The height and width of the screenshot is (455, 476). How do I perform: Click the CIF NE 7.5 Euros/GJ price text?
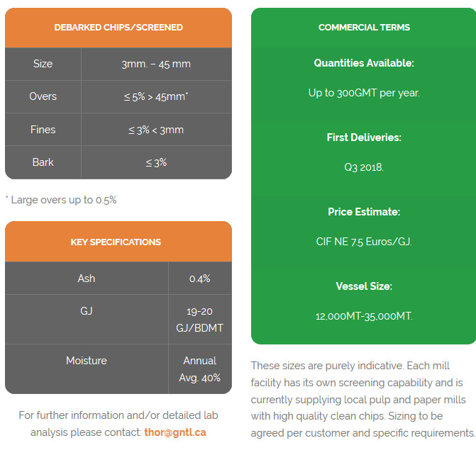click(364, 242)
